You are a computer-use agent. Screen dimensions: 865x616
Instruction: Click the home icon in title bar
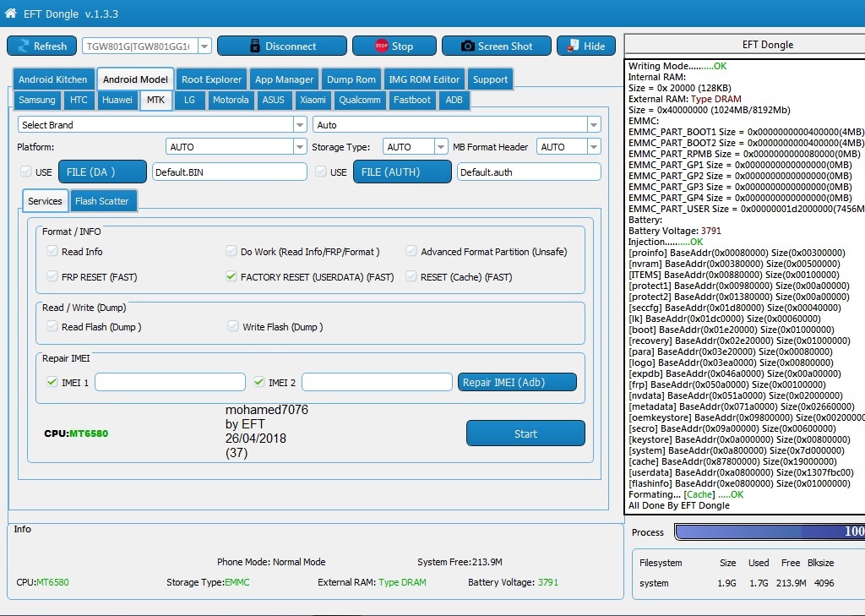pos(10,14)
